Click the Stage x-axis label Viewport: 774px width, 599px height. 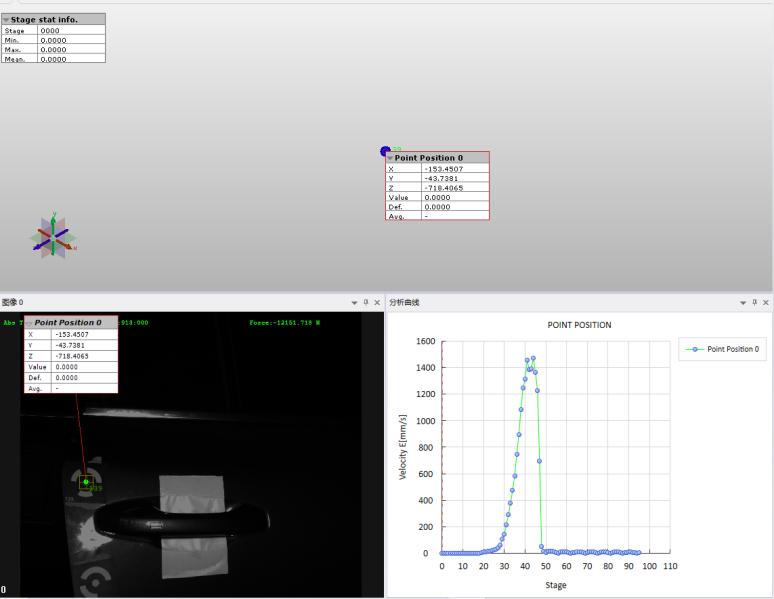(x=555, y=585)
